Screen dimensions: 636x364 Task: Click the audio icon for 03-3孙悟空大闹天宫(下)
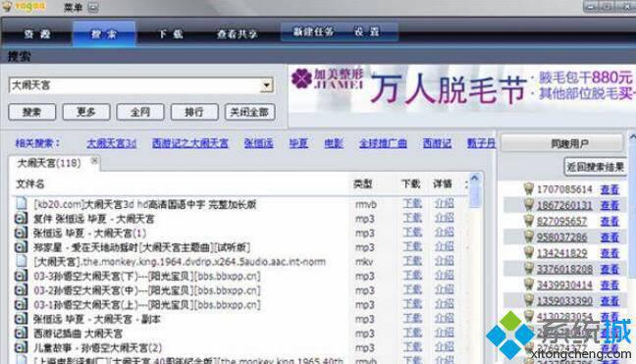point(21,276)
